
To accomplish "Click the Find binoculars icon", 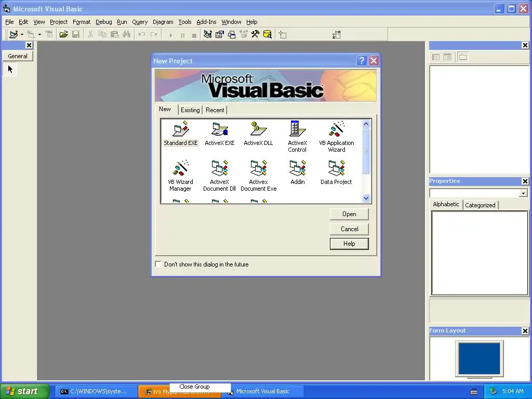I will pos(127,34).
